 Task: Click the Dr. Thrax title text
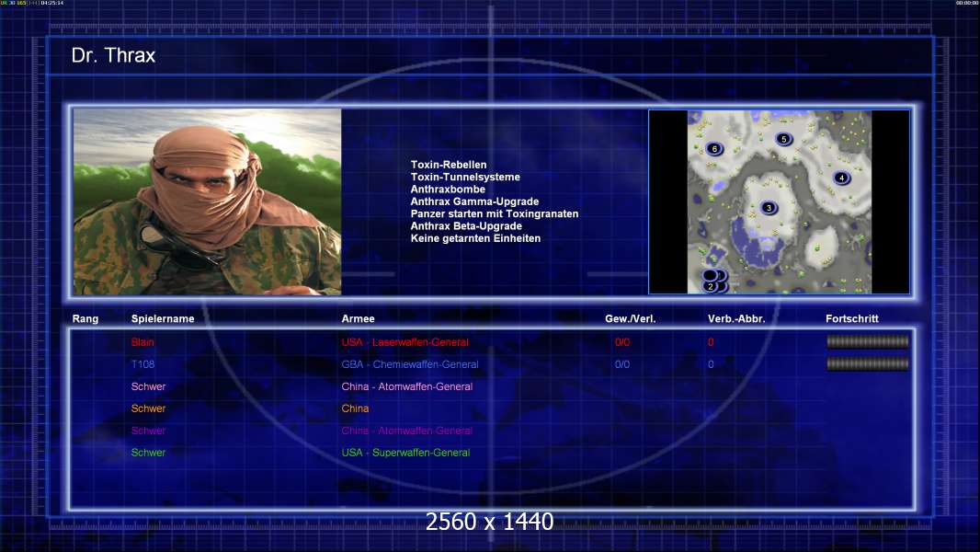113,55
